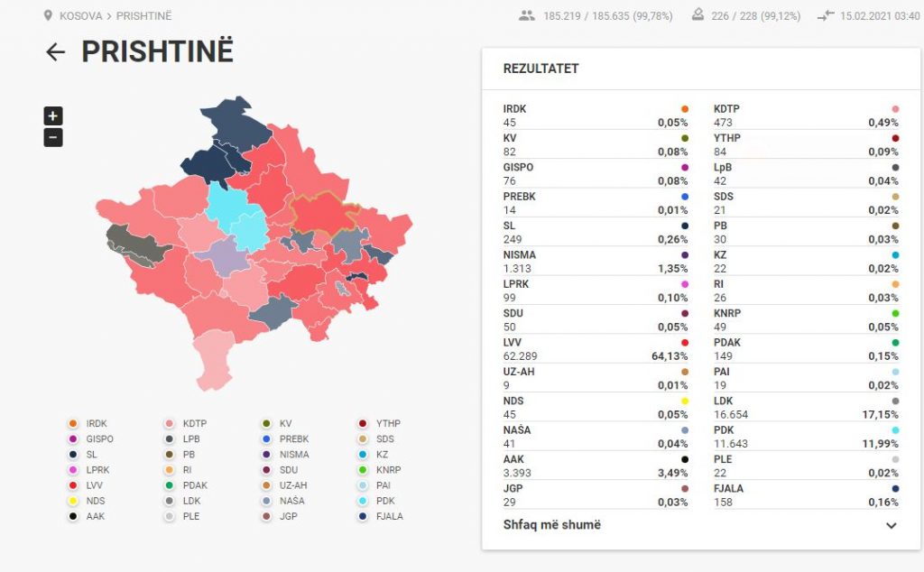The image size is (924, 572).
Task: Click GISPO magenta dot in results panel
Action: click(x=685, y=168)
